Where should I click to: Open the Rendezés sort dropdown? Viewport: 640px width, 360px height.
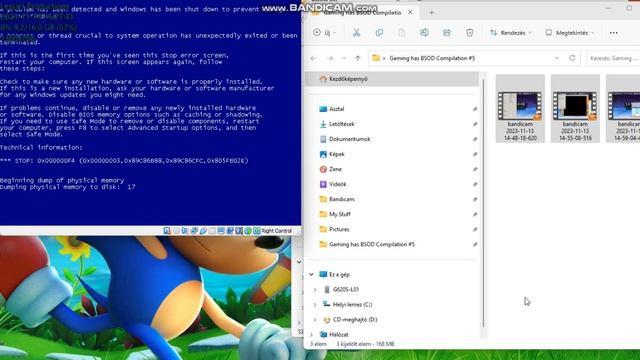pyautogui.click(x=511, y=33)
